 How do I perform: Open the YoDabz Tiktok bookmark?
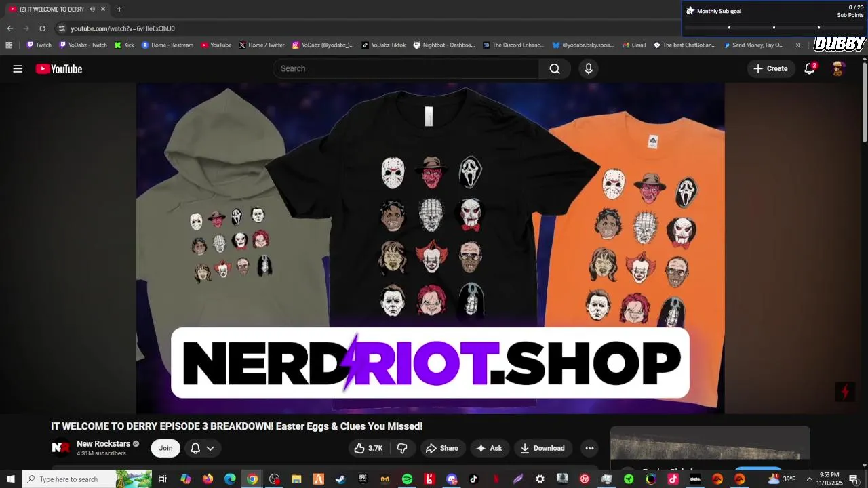coord(384,45)
